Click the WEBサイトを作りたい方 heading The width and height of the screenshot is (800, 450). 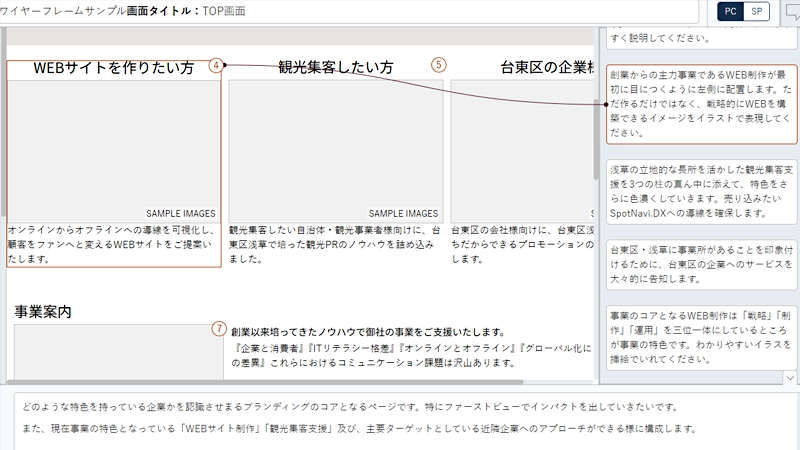click(113, 68)
